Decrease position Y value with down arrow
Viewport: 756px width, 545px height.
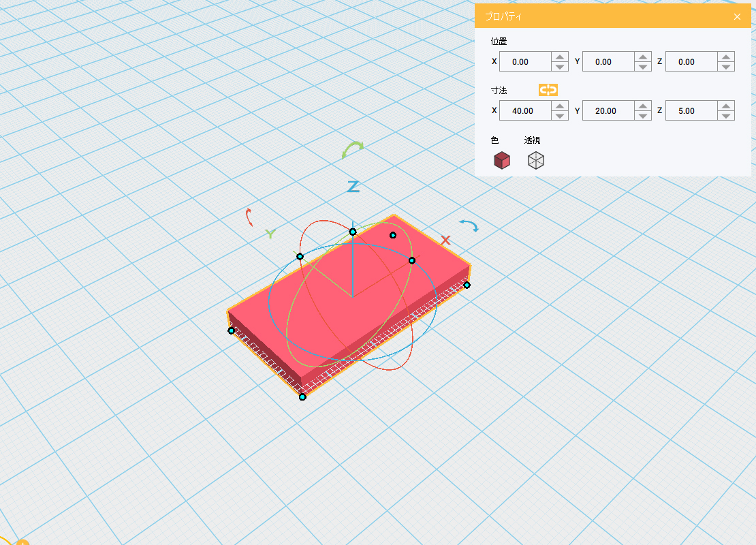click(x=643, y=67)
